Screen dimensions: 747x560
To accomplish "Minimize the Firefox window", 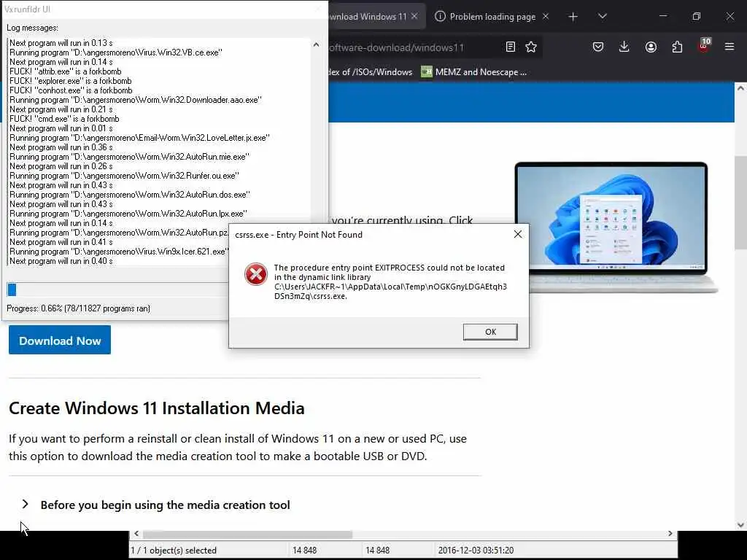I will click(662, 16).
